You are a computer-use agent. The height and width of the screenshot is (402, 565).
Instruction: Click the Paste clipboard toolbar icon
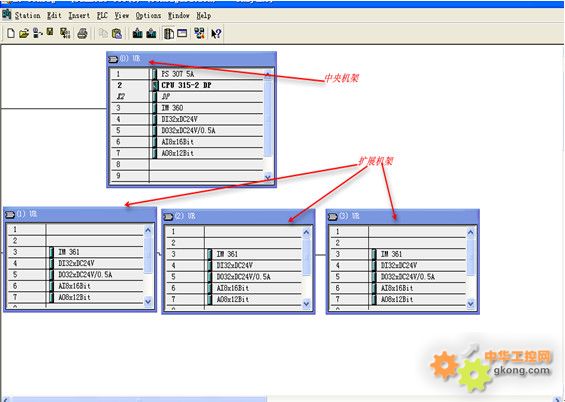(x=117, y=34)
